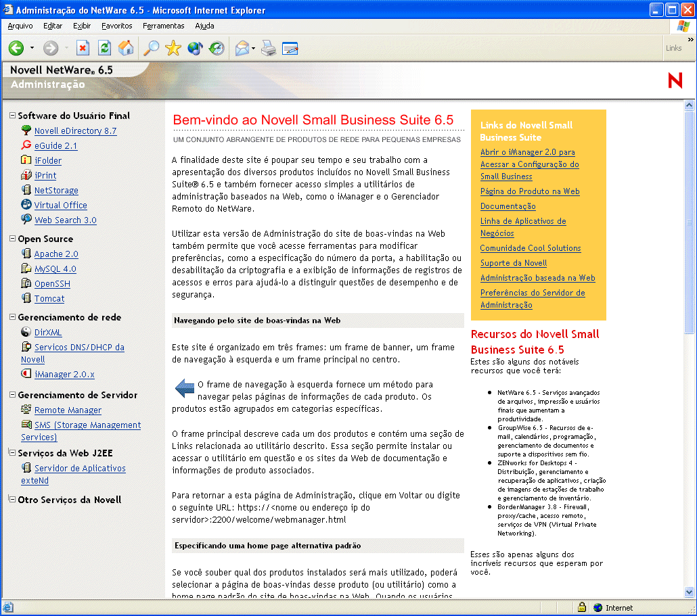Refresh the page using the Refresh icon

[104, 48]
